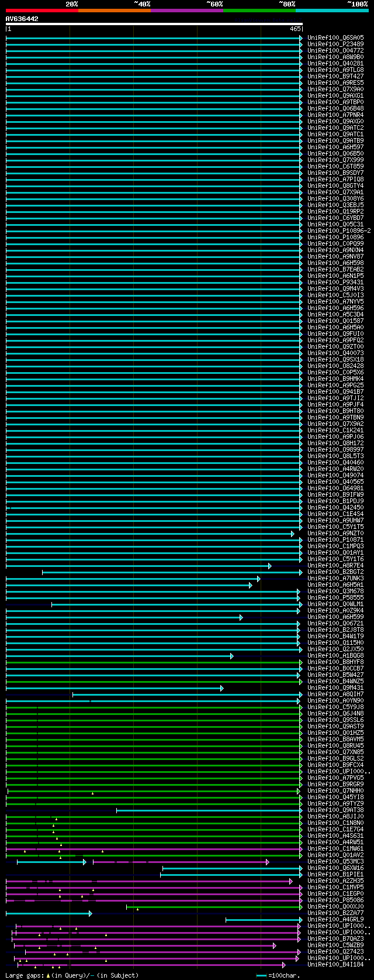Select the UniRef100_Q9ZT00 label

pyautogui.click(x=335, y=346)
